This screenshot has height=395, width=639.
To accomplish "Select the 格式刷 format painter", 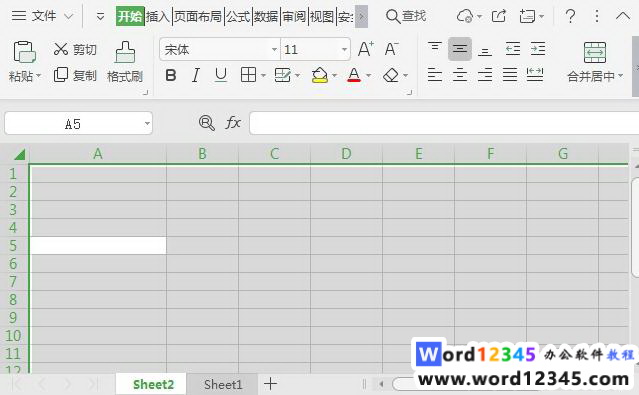I will coord(125,62).
